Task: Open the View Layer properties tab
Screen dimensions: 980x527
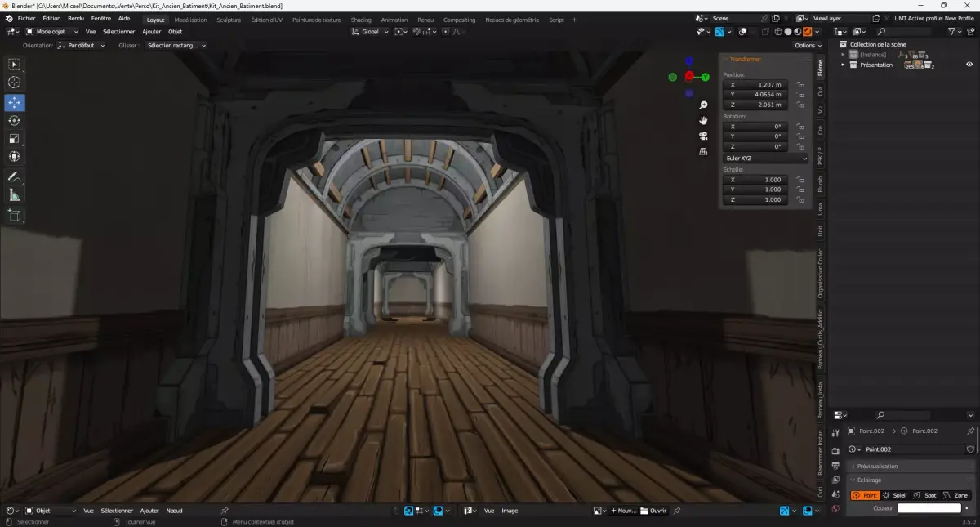Action: point(835,480)
